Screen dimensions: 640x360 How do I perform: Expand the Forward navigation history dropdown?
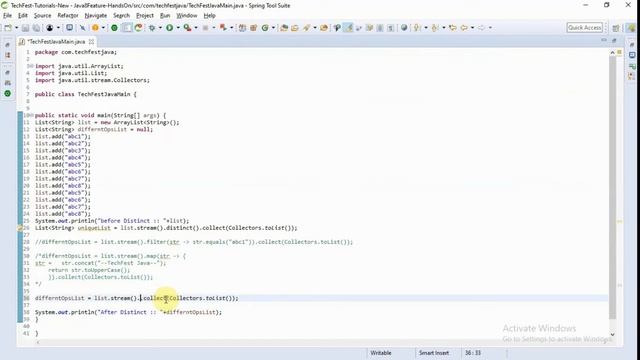tap(490, 28)
